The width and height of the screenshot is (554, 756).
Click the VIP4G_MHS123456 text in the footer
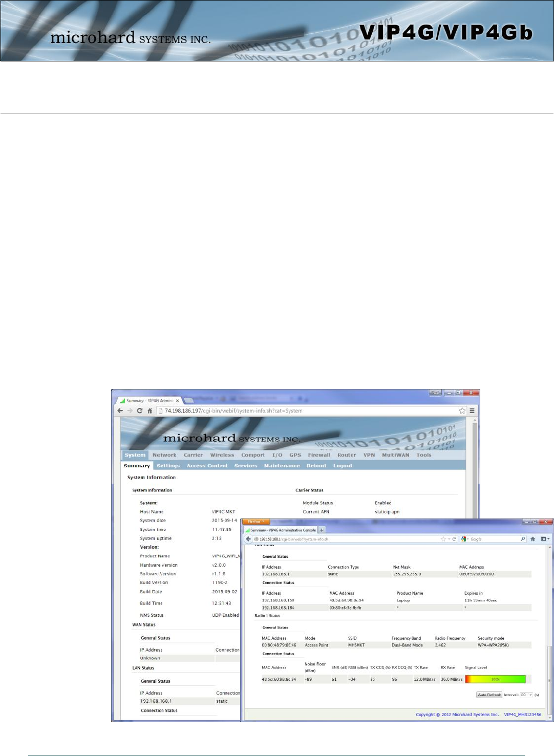523,715
